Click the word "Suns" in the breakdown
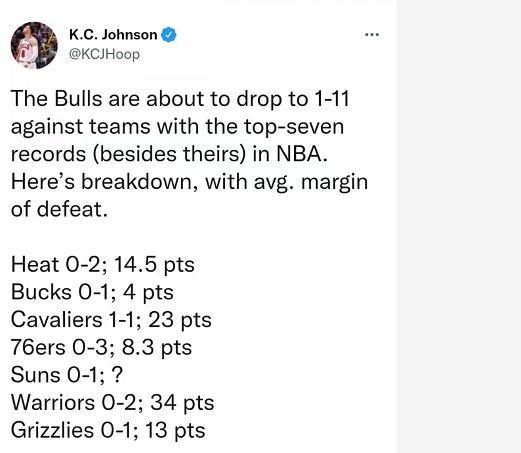521x453 pixels. pyautogui.click(x=35, y=375)
